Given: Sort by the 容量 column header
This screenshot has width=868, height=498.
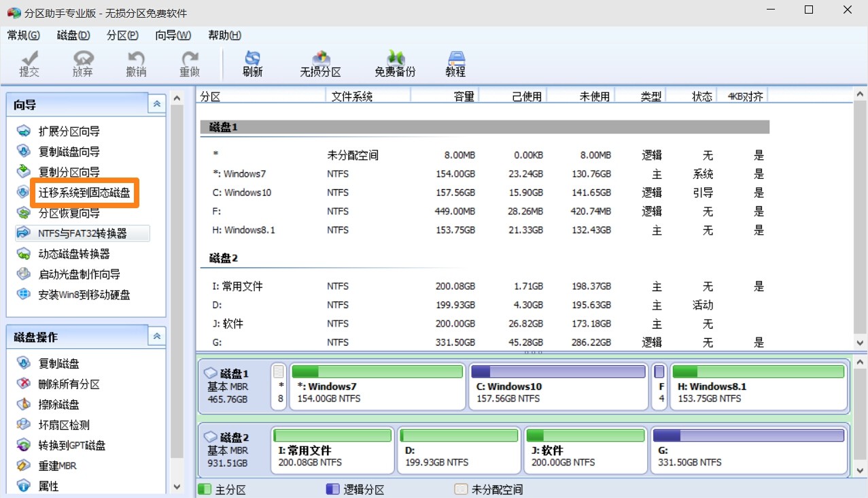Looking at the screenshot, I should point(445,97).
